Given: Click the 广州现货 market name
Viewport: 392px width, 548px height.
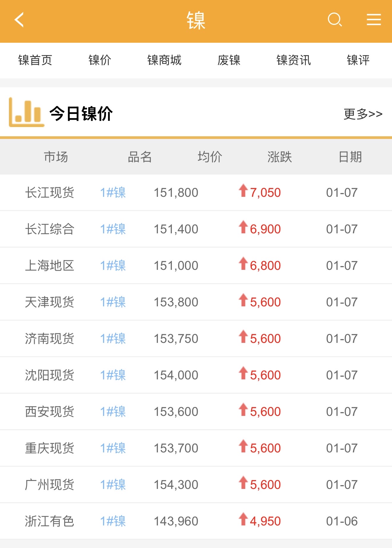Looking at the screenshot, I should pyautogui.click(x=50, y=485).
